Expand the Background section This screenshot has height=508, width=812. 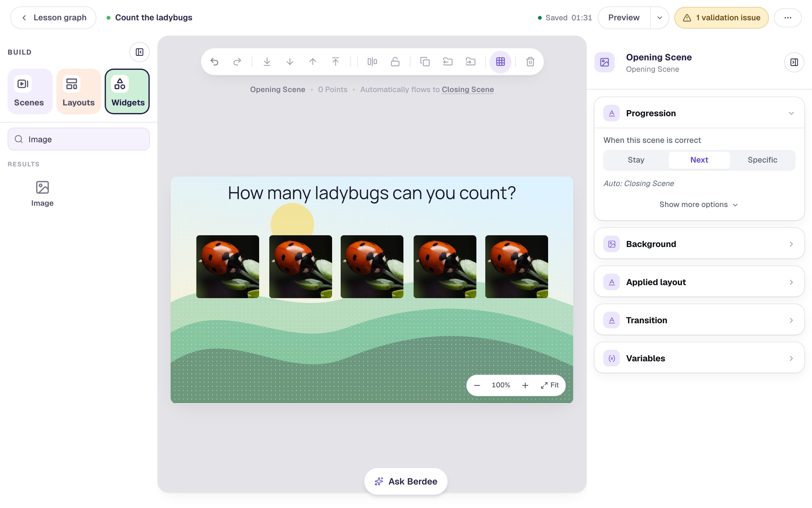pos(699,244)
